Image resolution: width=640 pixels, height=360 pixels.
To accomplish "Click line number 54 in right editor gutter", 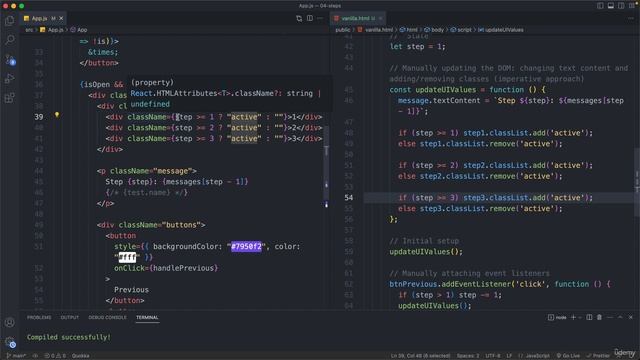I will coord(348,198).
